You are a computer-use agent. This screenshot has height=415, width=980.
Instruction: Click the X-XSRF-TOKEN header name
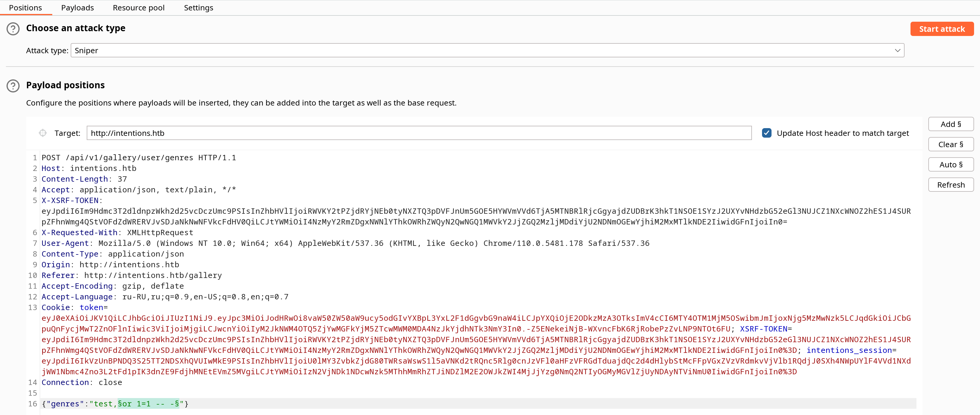pyautogui.click(x=70, y=200)
